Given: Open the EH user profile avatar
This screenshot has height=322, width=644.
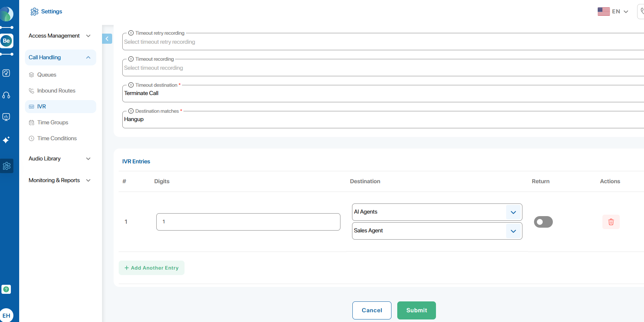Looking at the screenshot, I should pyautogui.click(x=7, y=315).
